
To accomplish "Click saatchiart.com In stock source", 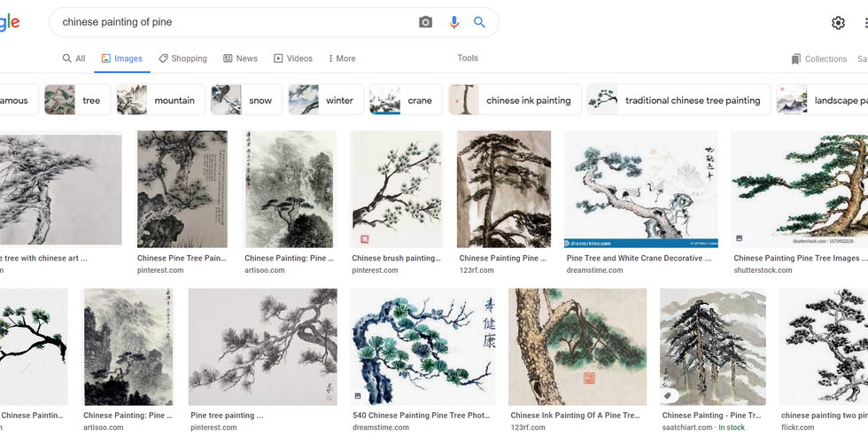I will 703,427.
